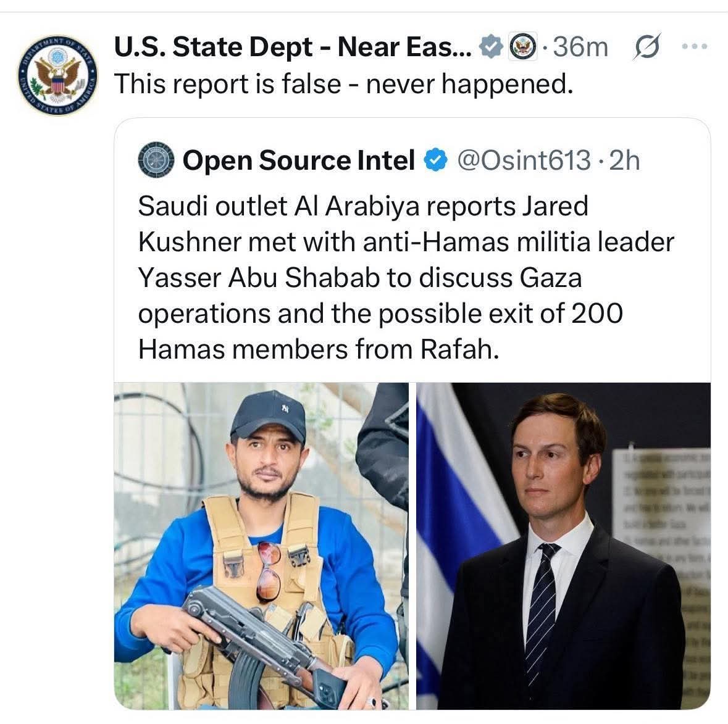This screenshot has width=728, height=724.
Task: Open the U.S. State Dept account name
Action: 292,47
